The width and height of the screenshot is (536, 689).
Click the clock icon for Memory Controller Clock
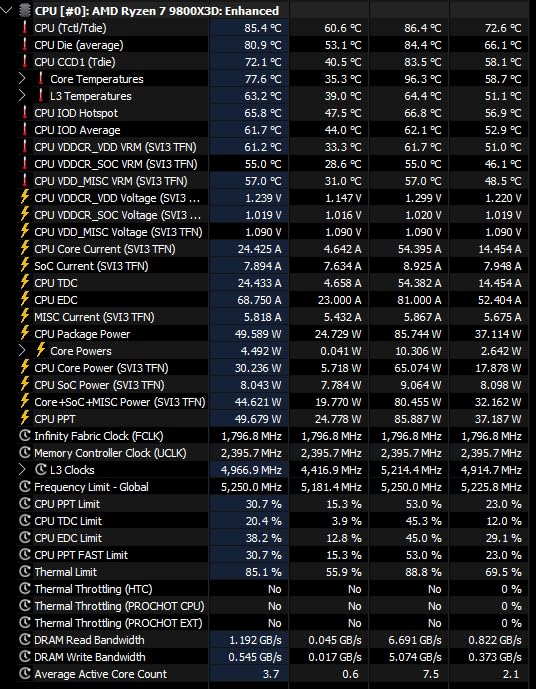coord(25,453)
